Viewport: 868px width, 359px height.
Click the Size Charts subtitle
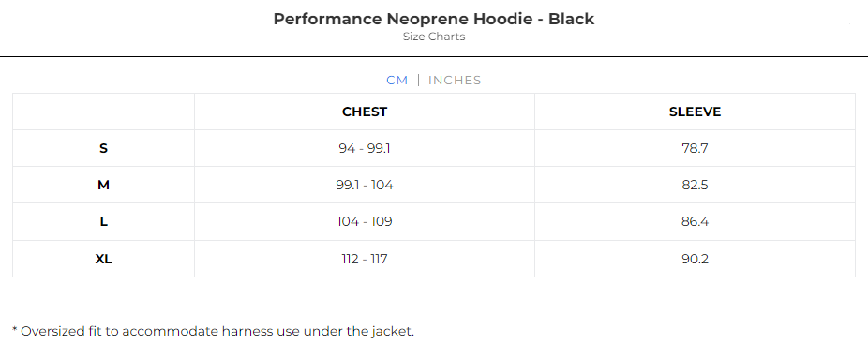tap(433, 37)
